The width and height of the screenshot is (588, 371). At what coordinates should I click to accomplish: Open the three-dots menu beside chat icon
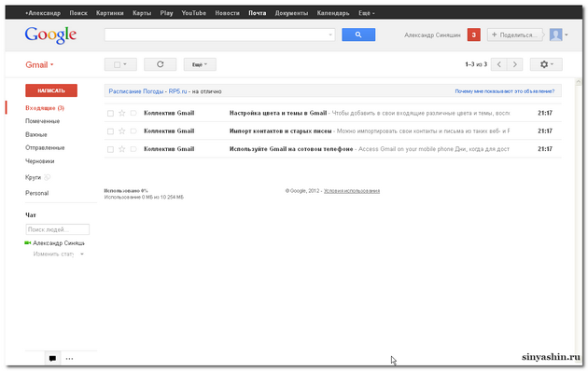[69, 358]
